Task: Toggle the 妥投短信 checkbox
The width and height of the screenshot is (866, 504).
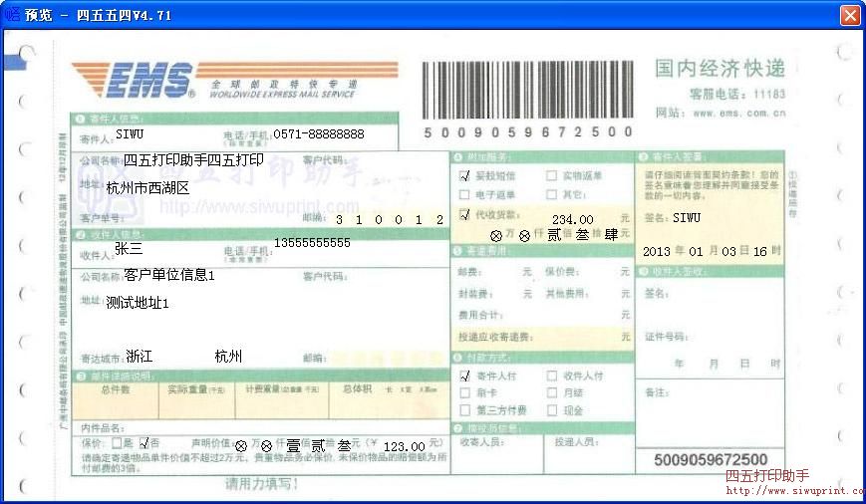Action: [464, 175]
